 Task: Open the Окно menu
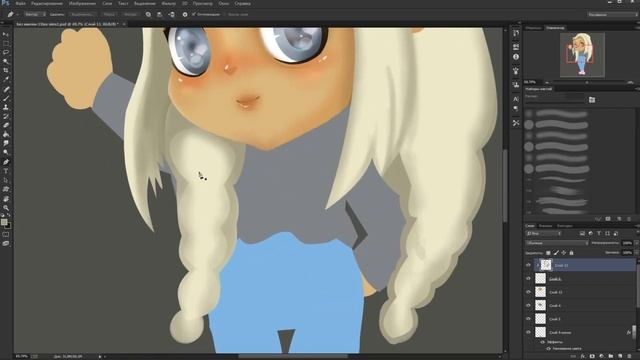point(224,3)
